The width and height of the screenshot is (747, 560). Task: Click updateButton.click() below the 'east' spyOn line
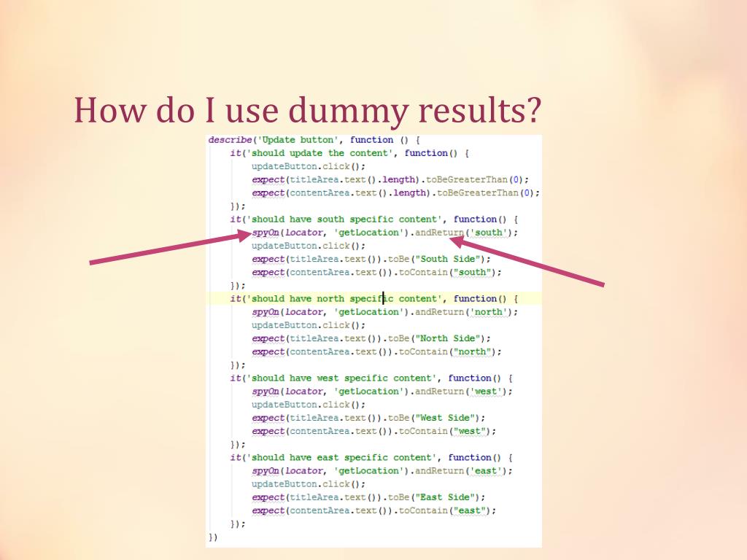pyautogui.click(x=309, y=484)
